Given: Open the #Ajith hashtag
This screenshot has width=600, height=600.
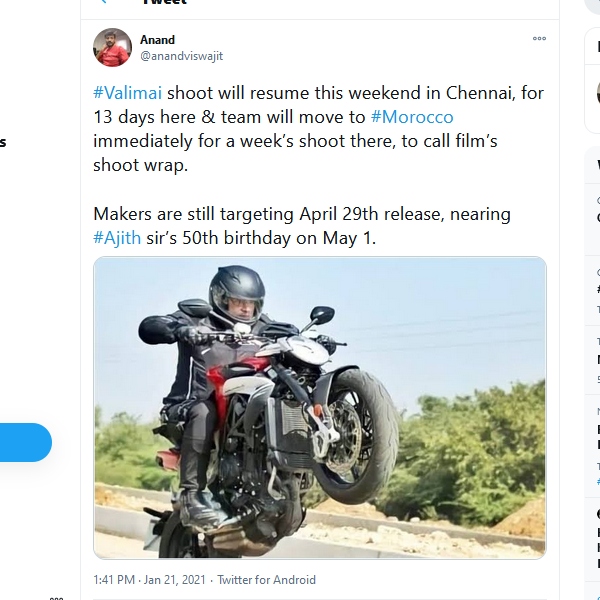Looking at the screenshot, I should [115, 237].
